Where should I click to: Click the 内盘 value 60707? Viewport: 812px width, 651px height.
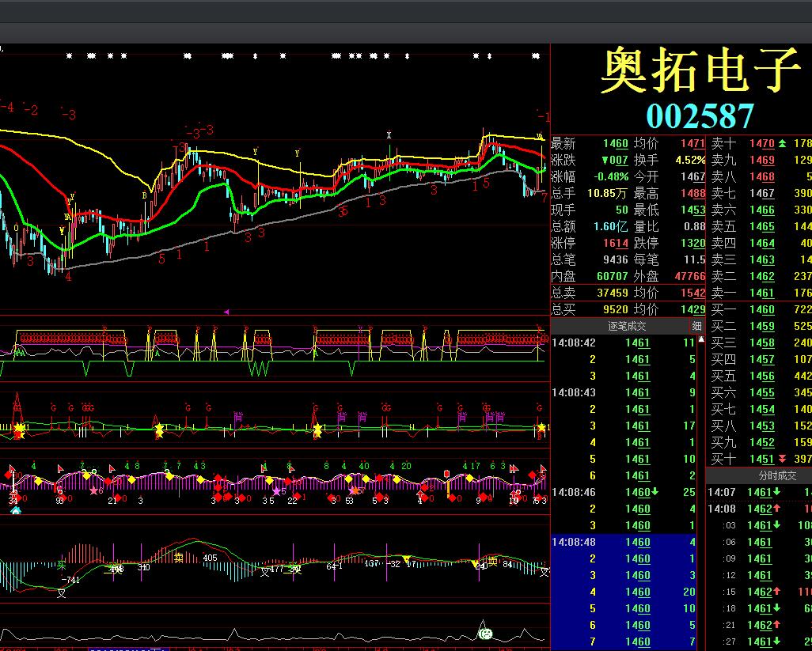613,276
